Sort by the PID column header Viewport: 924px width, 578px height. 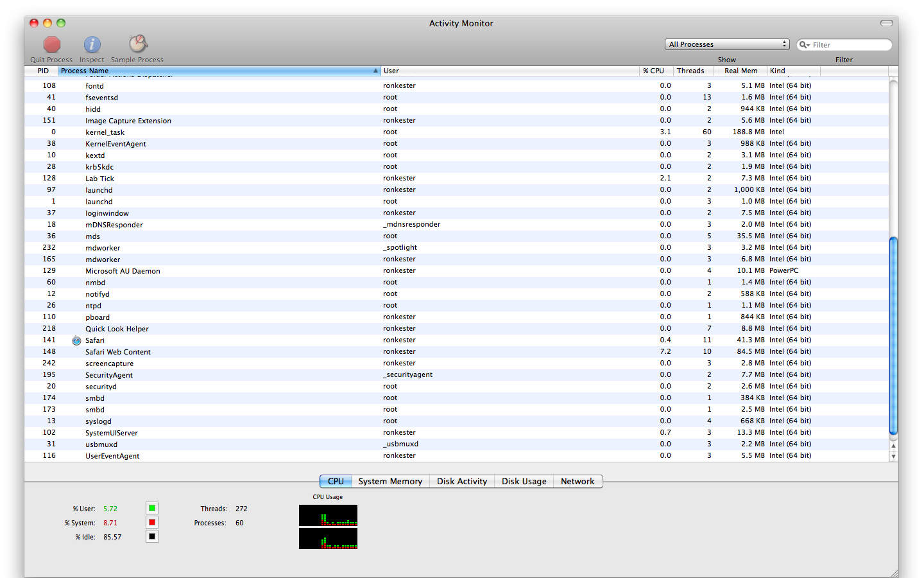[42, 71]
